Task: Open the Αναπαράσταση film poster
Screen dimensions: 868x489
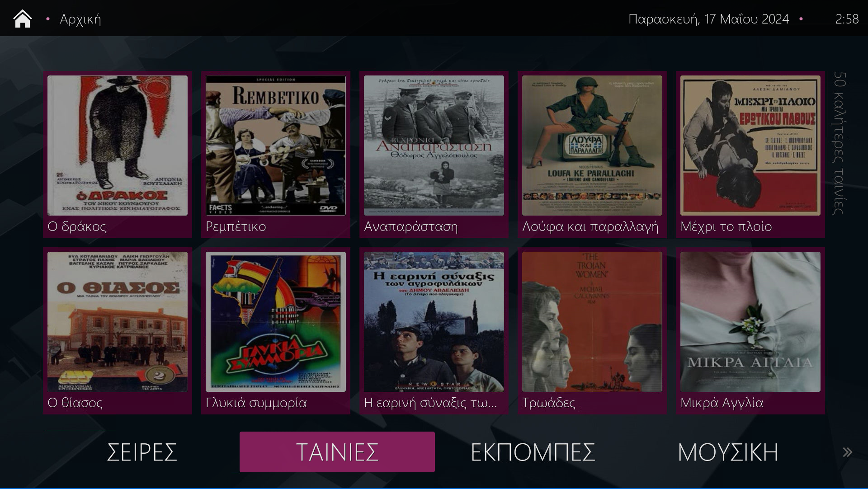Action: tap(434, 155)
